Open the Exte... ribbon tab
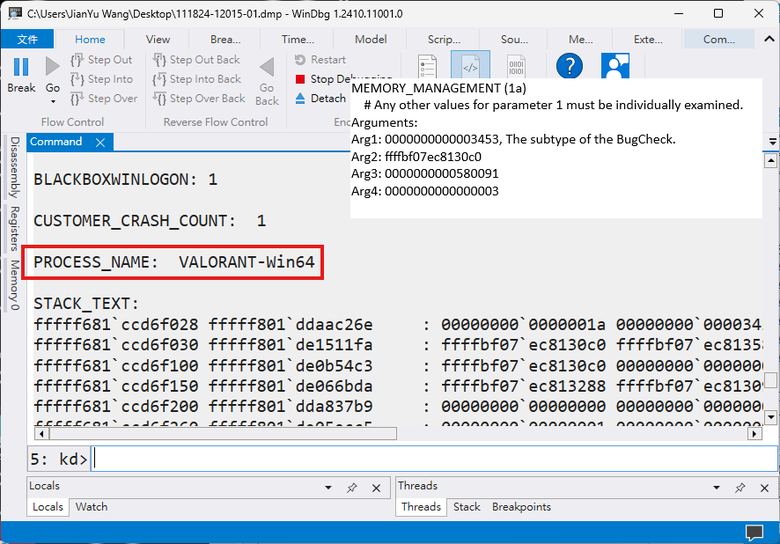The image size is (780, 544). click(x=648, y=39)
